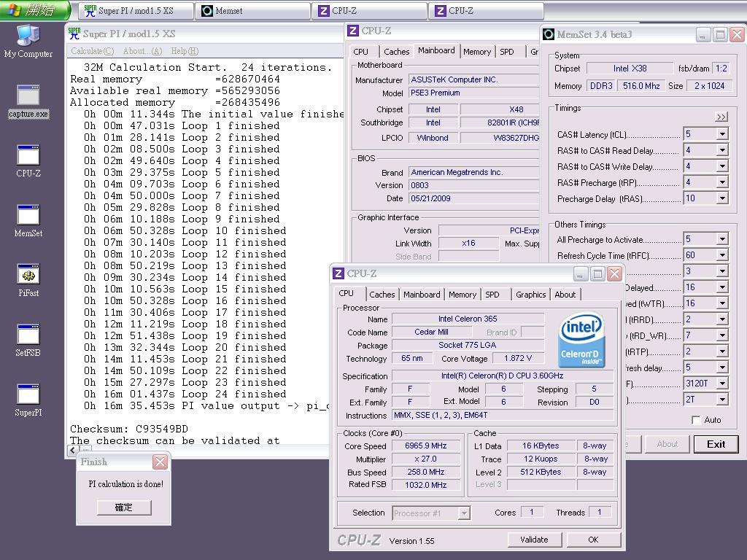Select the first CPU-Z taskbar button
Screen dimensions: 747x560
point(369,11)
